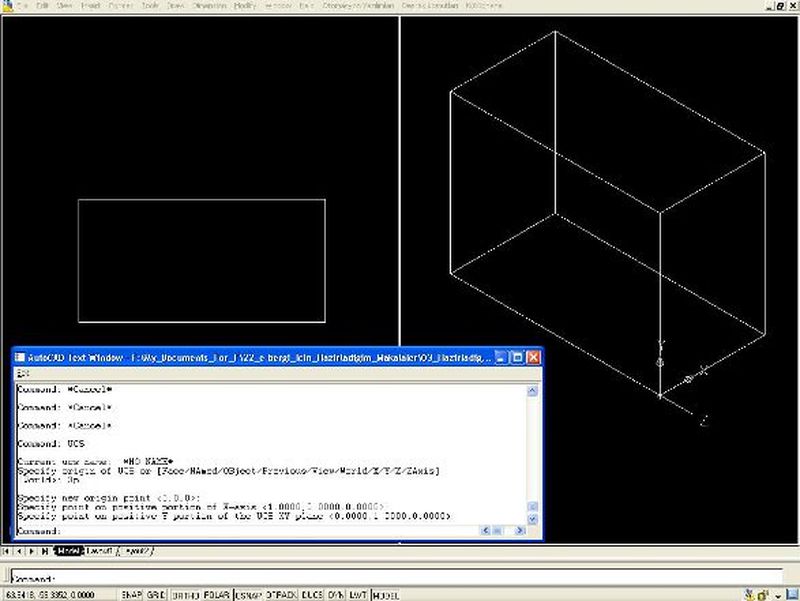Click the UCS icon origin on the box
Image resolution: width=800 pixels, height=601 pixels.
[660, 396]
